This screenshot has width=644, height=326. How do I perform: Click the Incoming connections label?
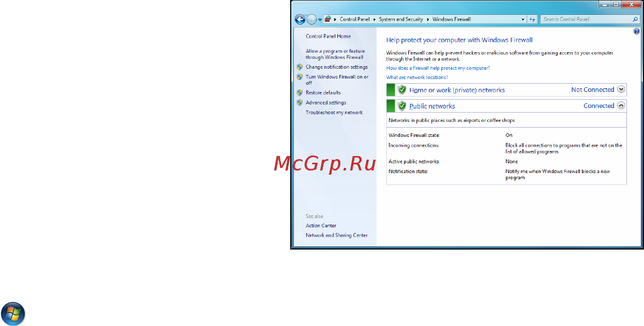[414, 145]
